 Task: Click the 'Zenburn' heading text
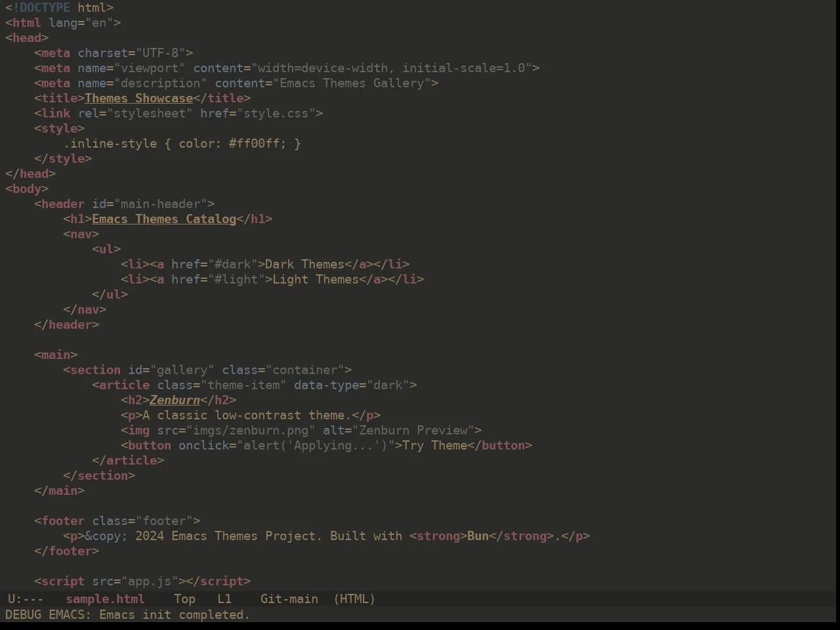(175, 400)
